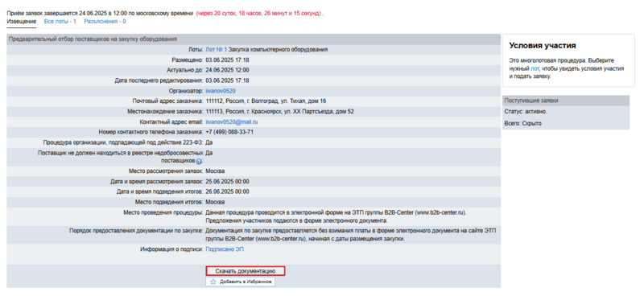Click the Всего: Скрыто line
Screen dimensions: 644x296
pos(522,123)
